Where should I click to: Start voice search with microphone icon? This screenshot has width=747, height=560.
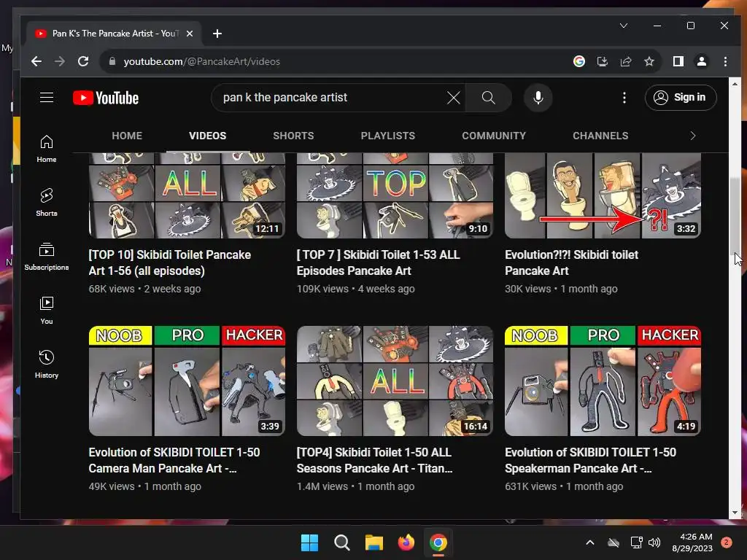pyautogui.click(x=538, y=98)
